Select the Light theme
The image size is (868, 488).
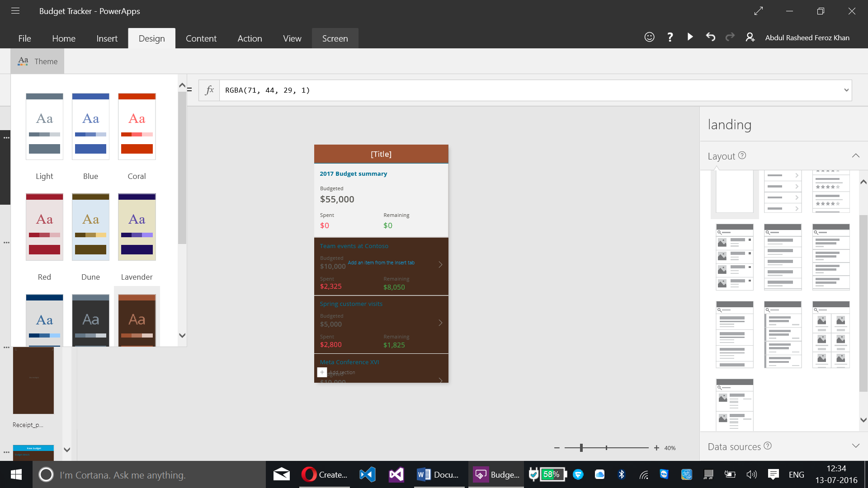[44, 127]
